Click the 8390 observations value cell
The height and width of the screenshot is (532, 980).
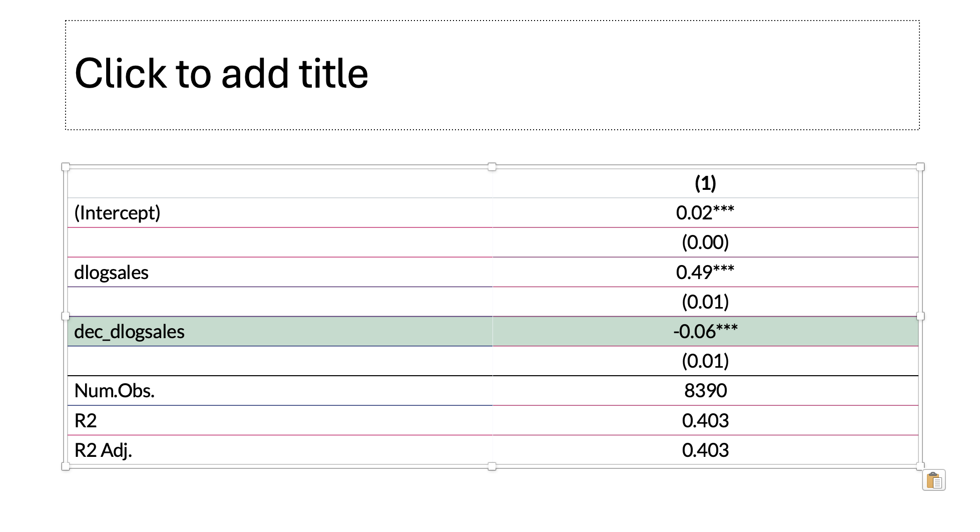[705, 391]
